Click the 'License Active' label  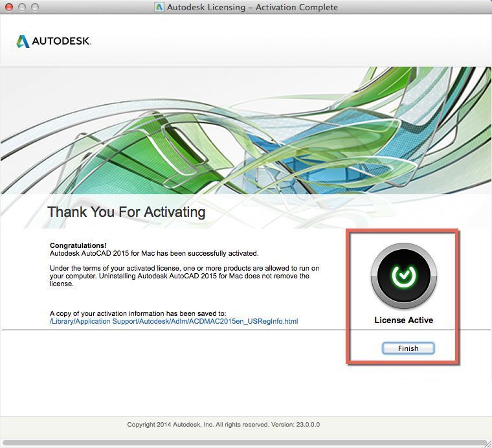(403, 320)
